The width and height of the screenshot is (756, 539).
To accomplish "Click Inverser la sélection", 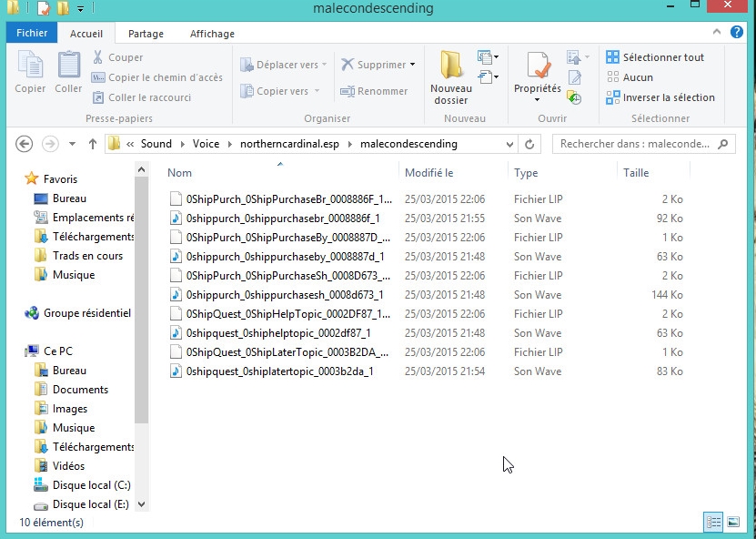I will click(x=660, y=97).
